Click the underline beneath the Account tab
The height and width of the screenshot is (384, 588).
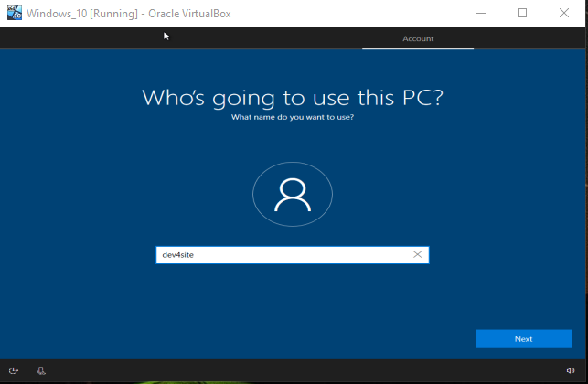coord(418,48)
